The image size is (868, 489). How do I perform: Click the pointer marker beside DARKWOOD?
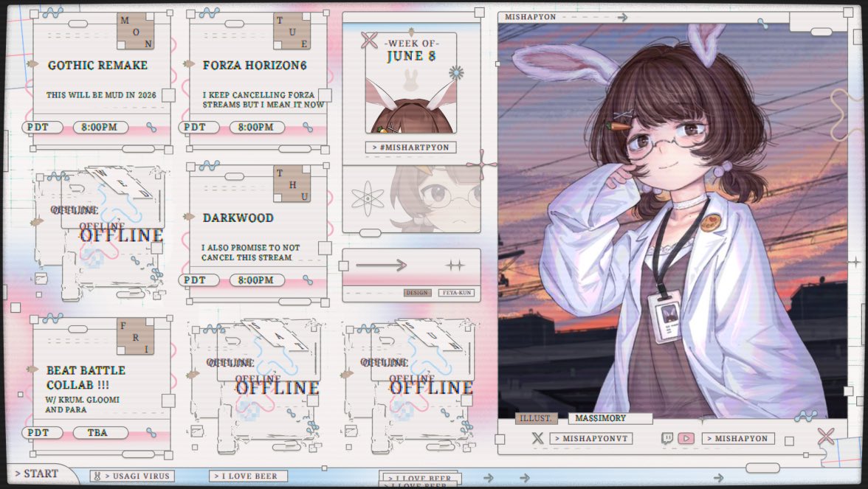click(x=189, y=217)
